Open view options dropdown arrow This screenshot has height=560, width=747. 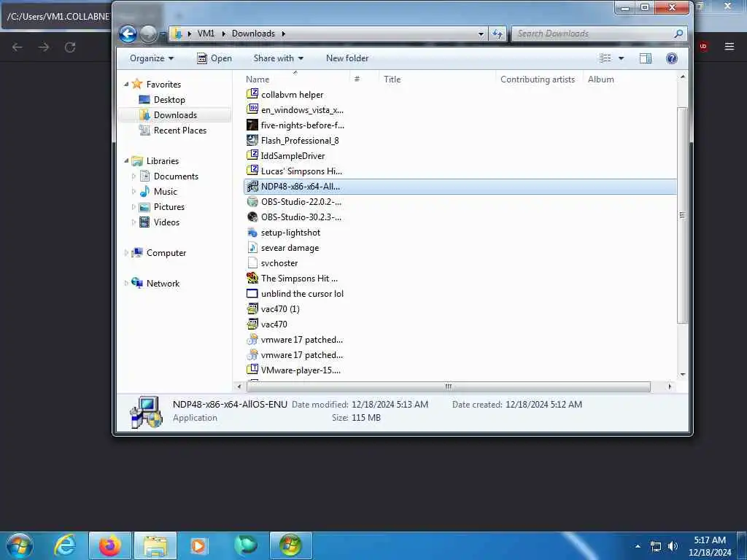pyautogui.click(x=622, y=58)
